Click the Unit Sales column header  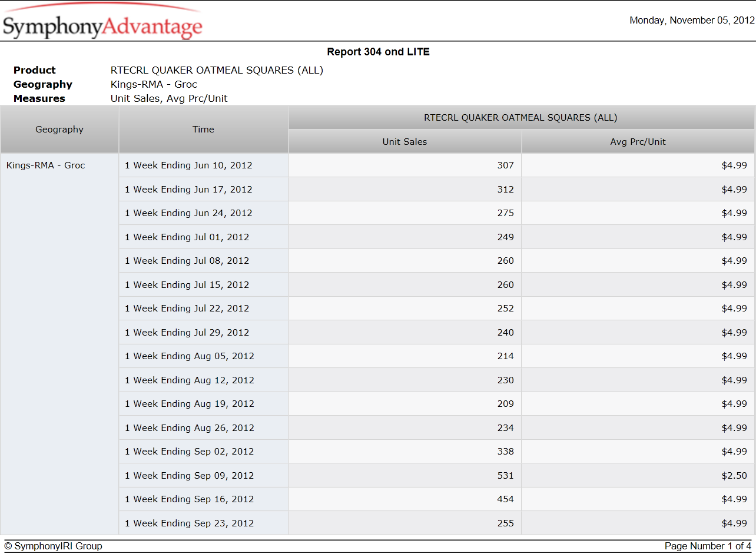point(404,142)
